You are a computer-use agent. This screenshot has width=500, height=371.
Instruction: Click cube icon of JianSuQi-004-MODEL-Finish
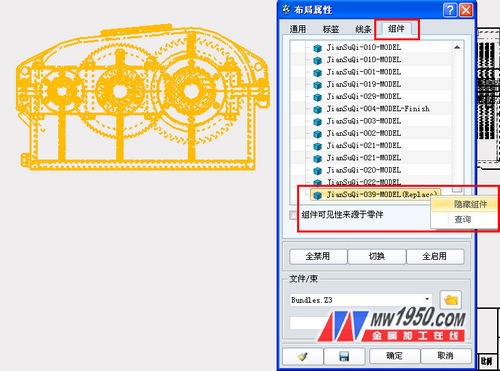317,109
